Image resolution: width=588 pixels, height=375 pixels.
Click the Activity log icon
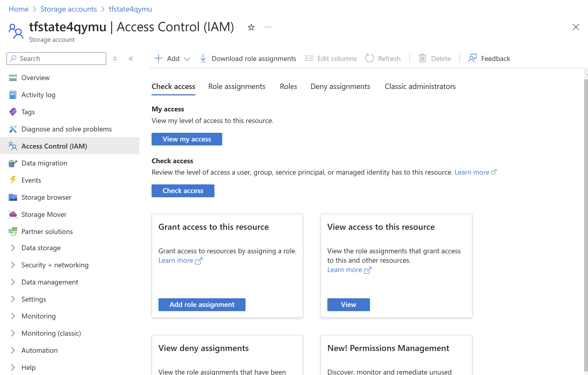13,95
